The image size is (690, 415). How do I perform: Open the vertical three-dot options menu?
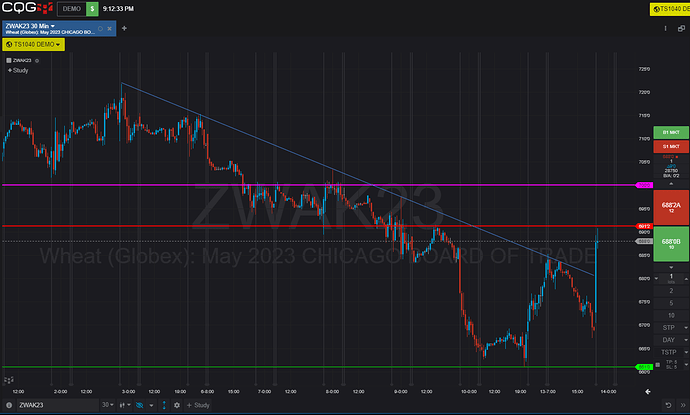click(x=665, y=29)
